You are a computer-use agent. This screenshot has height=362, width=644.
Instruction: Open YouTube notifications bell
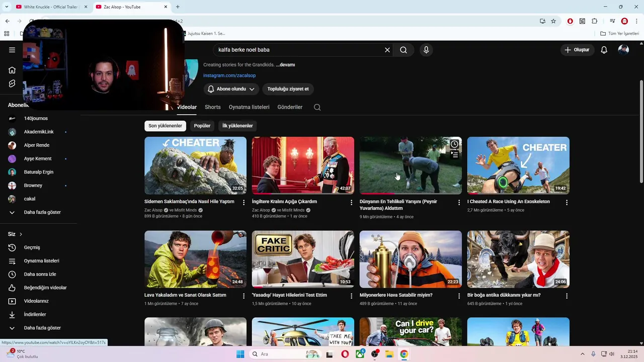[604, 50]
